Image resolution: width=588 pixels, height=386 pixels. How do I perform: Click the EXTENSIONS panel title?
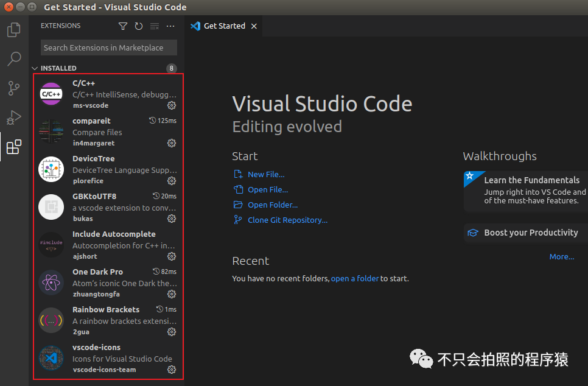(60, 26)
